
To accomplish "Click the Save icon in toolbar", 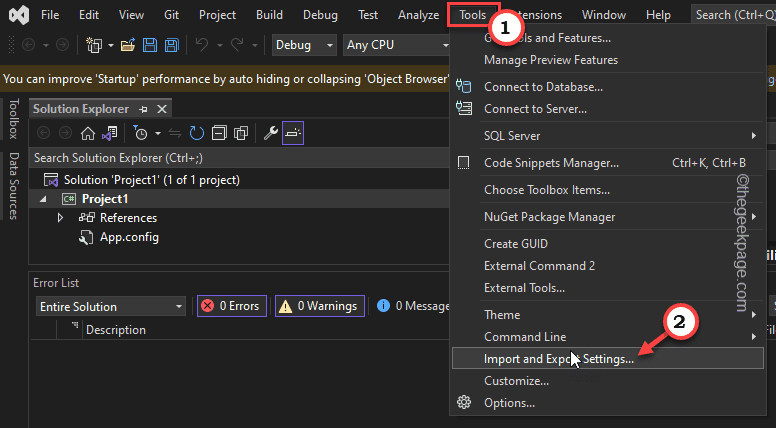I will tap(150, 45).
